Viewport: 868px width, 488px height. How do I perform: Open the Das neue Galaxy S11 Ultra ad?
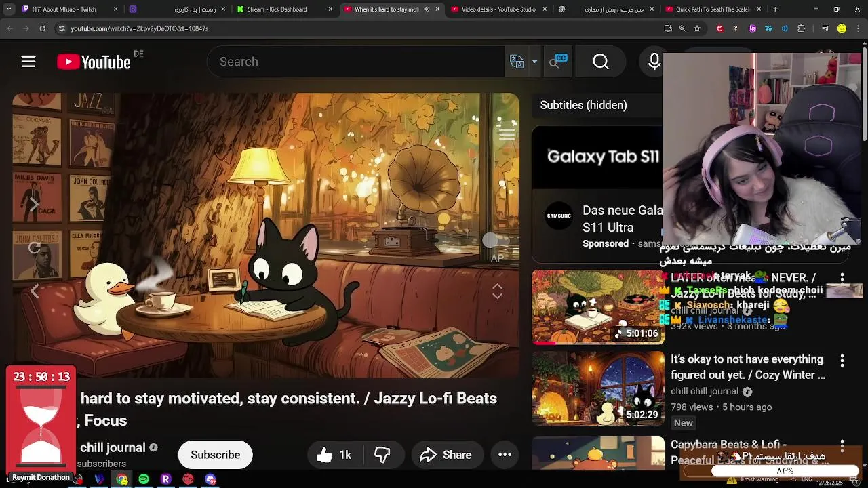pyautogui.click(x=623, y=219)
